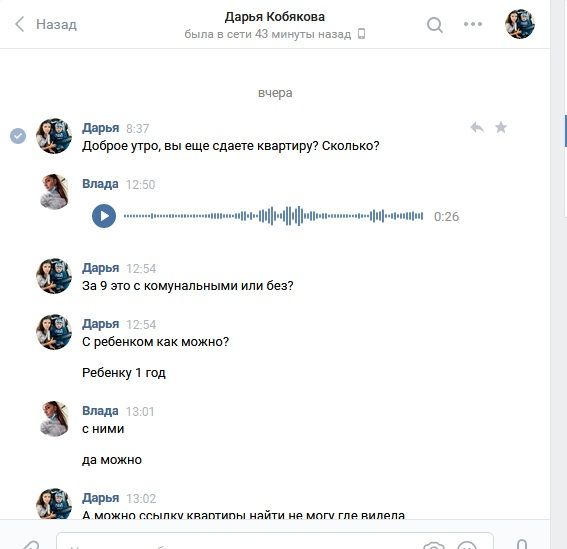Mark the 8:37 message as important with star
Image resolution: width=567 pixels, height=549 pixels.
(501, 127)
